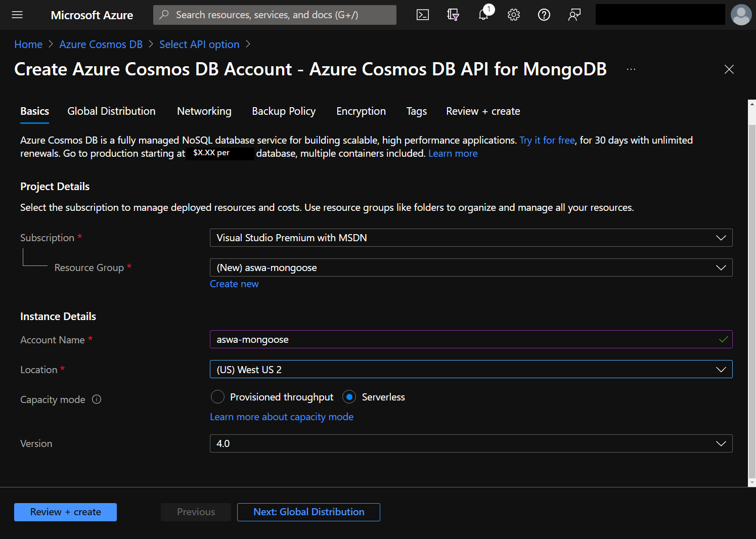Image resolution: width=756 pixels, height=539 pixels.
Task: Switch to the Global Distribution tab
Action: (111, 111)
